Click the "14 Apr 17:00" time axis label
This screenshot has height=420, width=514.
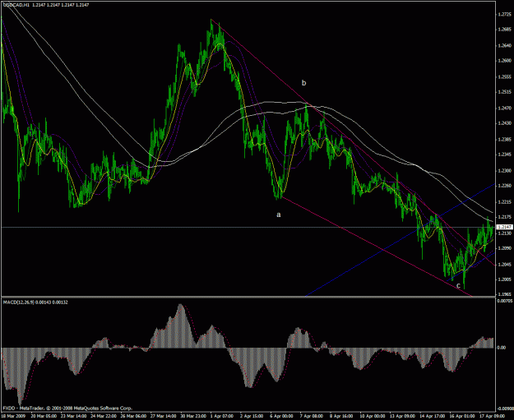pos(433,416)
